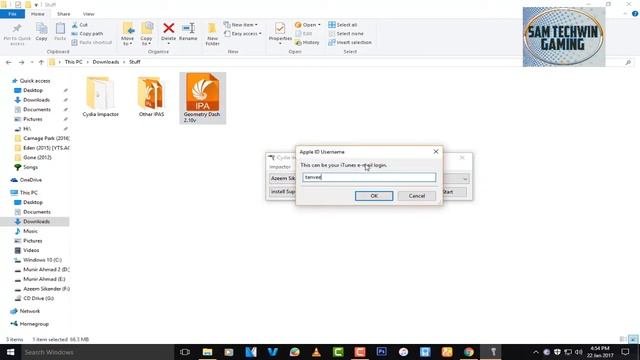This screenshot has height=360, width=640.
Task: Go back using the Back arrow
Action: click(9, 62)
